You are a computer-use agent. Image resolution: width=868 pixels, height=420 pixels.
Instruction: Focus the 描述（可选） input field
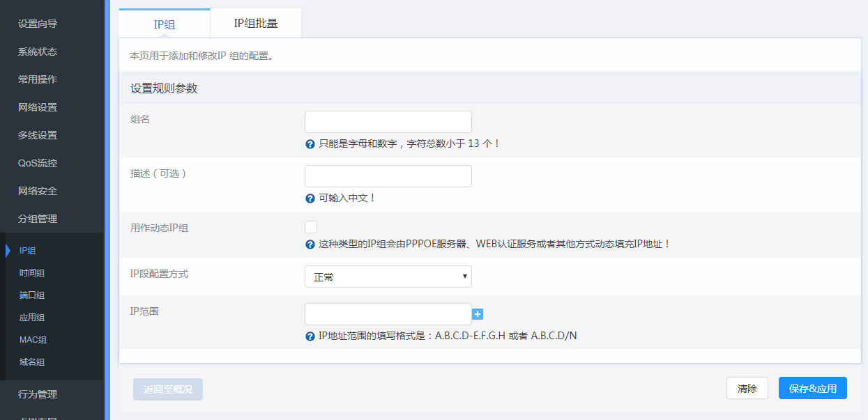point(388,176)
